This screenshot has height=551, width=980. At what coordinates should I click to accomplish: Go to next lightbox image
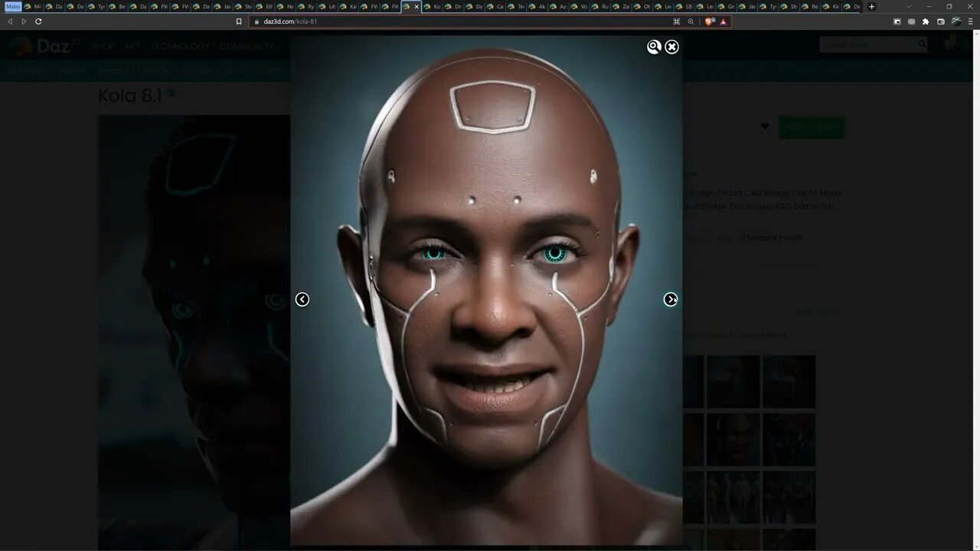point(671,299)
